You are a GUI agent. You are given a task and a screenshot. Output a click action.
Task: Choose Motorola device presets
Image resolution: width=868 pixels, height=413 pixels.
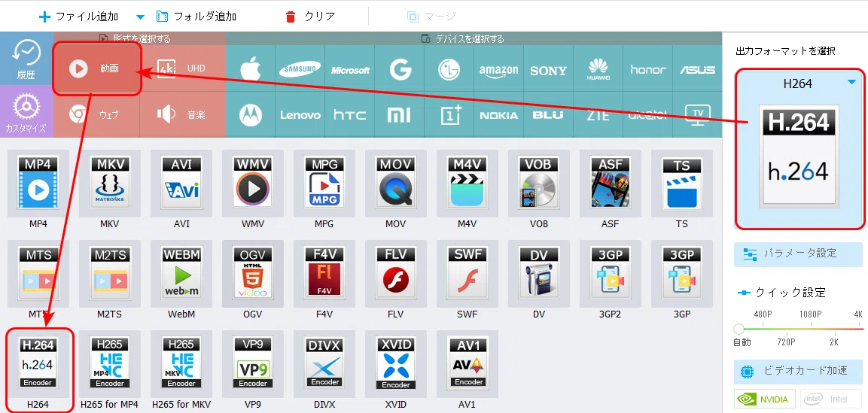[x=250, y=114]
